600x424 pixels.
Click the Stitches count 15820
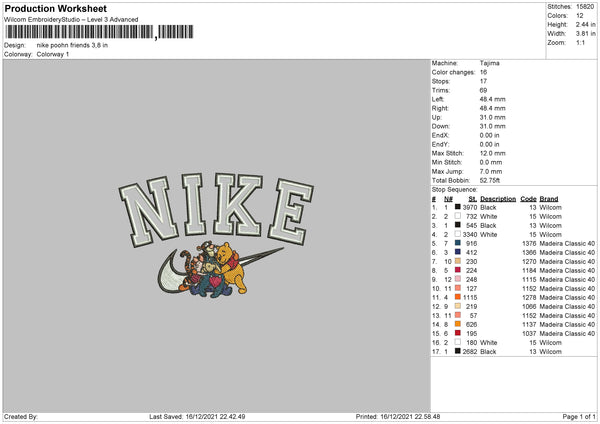585,7
